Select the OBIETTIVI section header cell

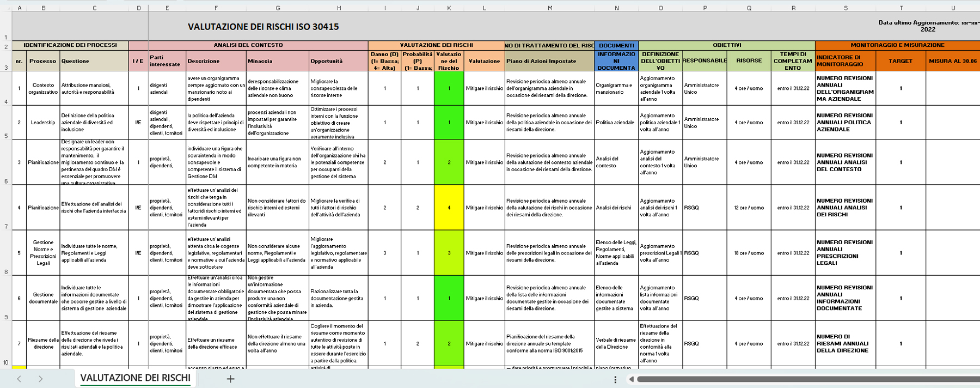(x=726, y=45)
